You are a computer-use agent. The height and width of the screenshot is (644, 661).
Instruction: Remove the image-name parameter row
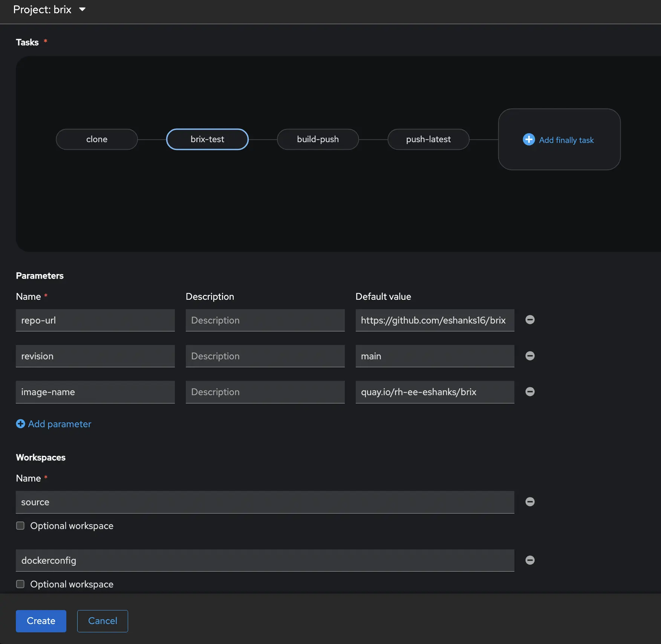tap(530, 391)
